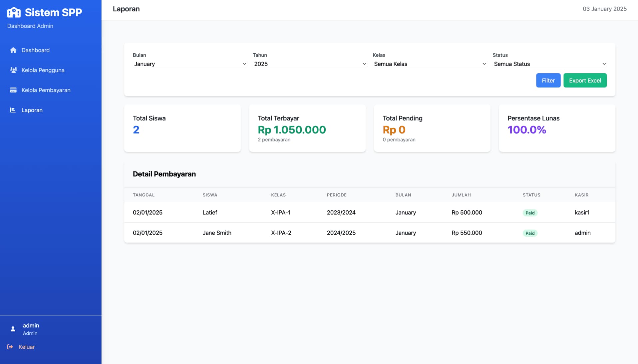Viewport: 638px width, 364px height.
Task: Click the BULAN column header
Action: tap(403, 195)
